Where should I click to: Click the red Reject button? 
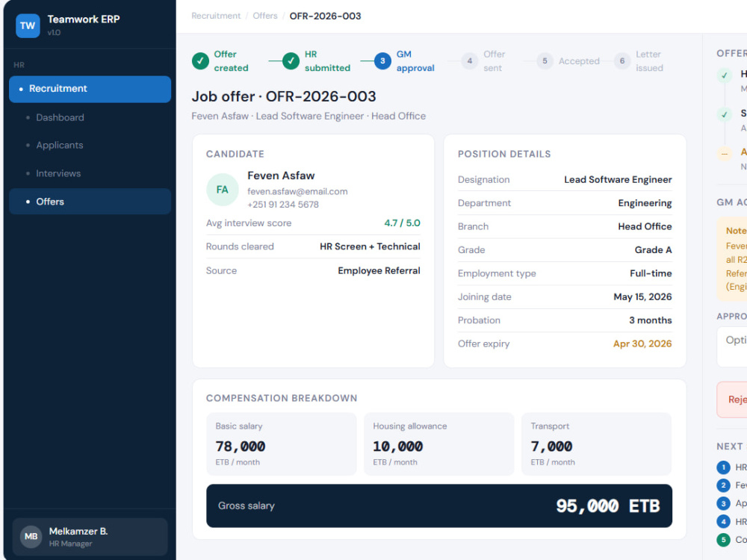732,399
